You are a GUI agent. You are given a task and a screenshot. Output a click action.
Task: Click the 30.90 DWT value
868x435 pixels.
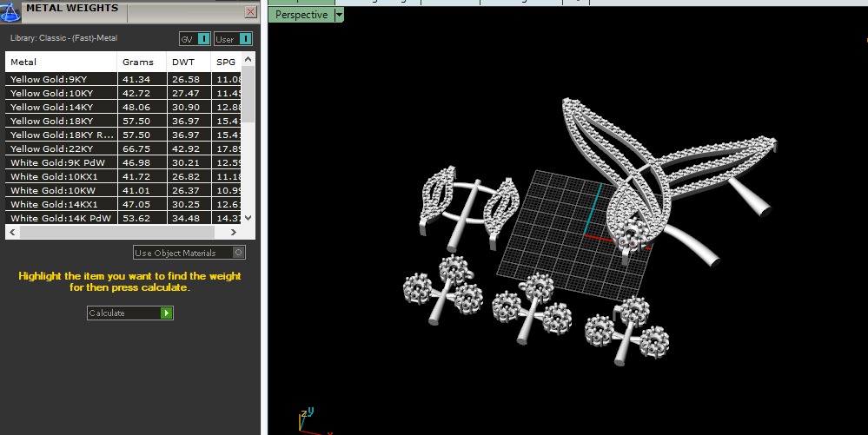pos(186,107)
